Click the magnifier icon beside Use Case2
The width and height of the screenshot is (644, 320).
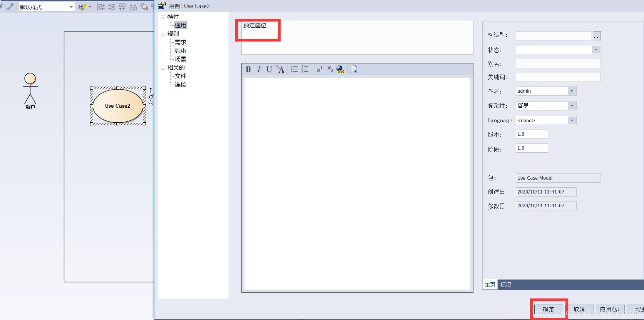click(151, 103)
